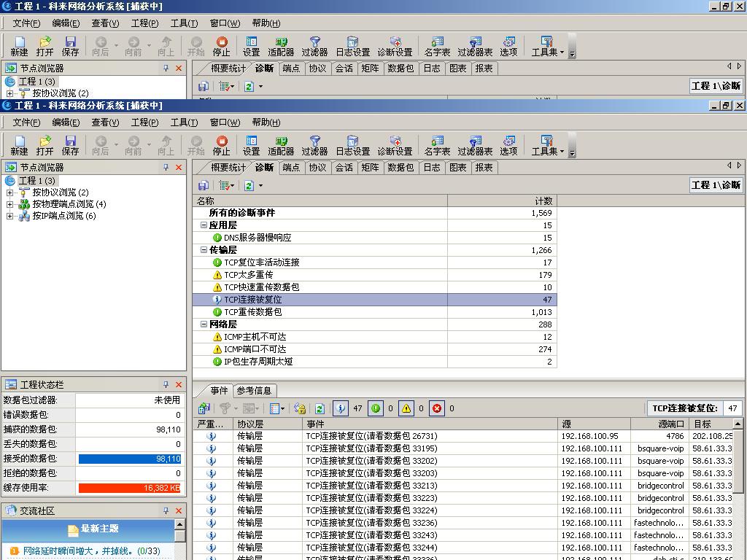The height and width of the screenshot is (560, 747).
Task: Open the 数据包 tab in the lower window
Action: point(400,168)
